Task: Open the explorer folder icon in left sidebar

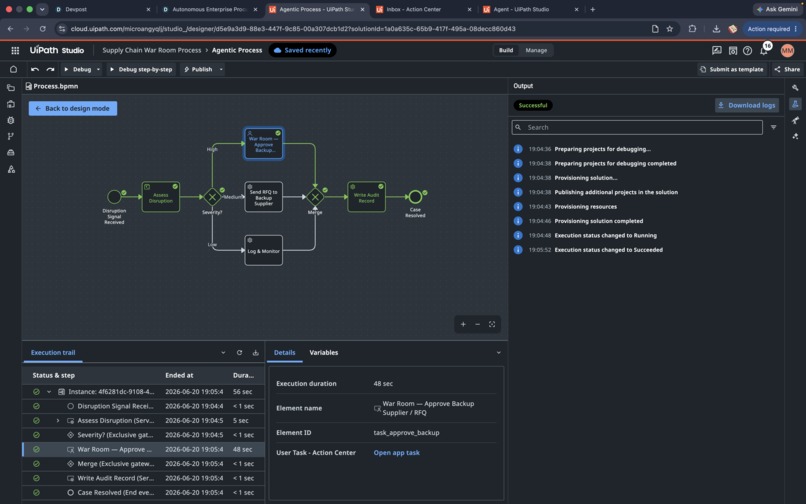Action: pos(11,87)
